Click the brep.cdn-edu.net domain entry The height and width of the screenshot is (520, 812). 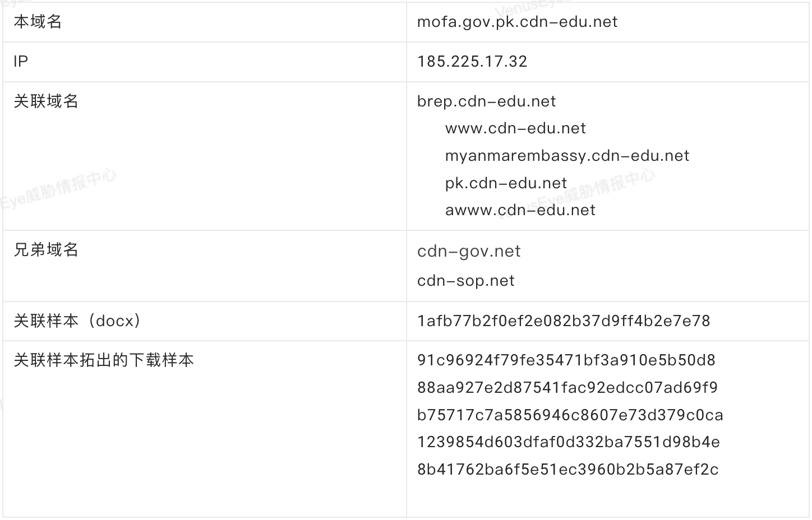pos(486,101)
